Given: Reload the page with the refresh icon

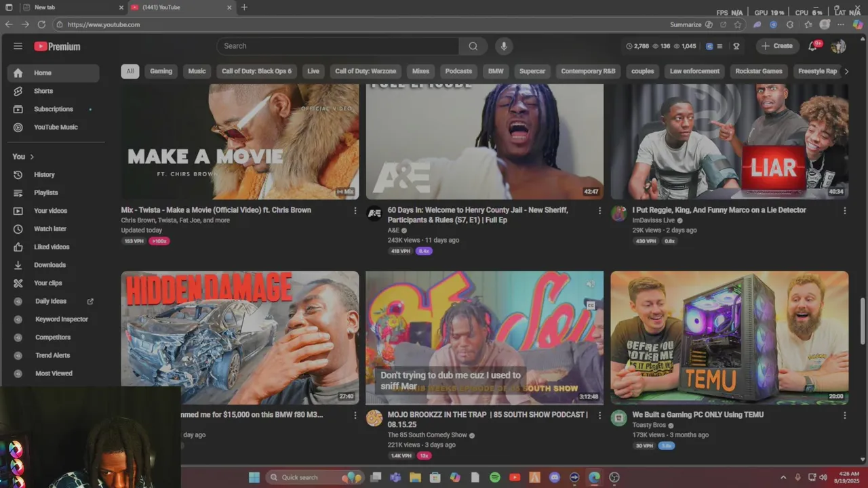Looking at the screenshot, I should point(41,24).
